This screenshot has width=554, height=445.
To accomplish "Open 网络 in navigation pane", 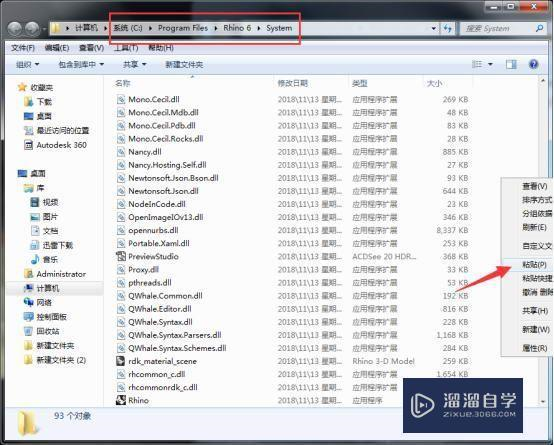I will (x=38, y=303).
